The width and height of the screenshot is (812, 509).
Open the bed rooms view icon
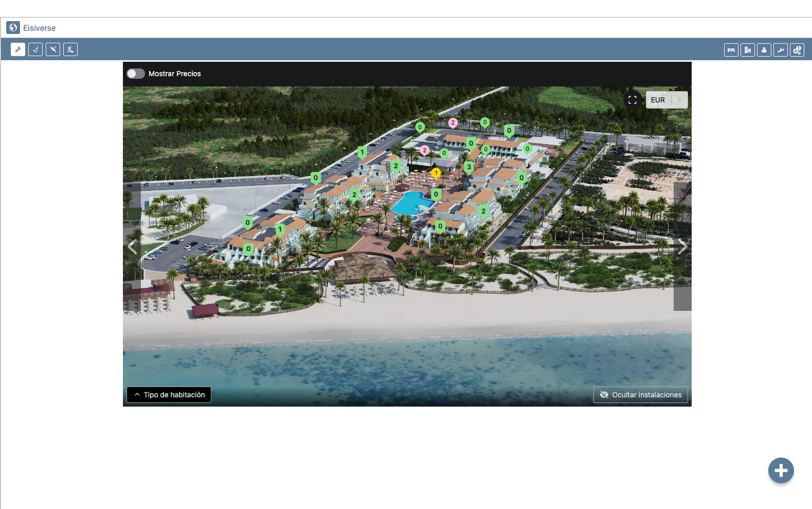[x=731, y=50]
